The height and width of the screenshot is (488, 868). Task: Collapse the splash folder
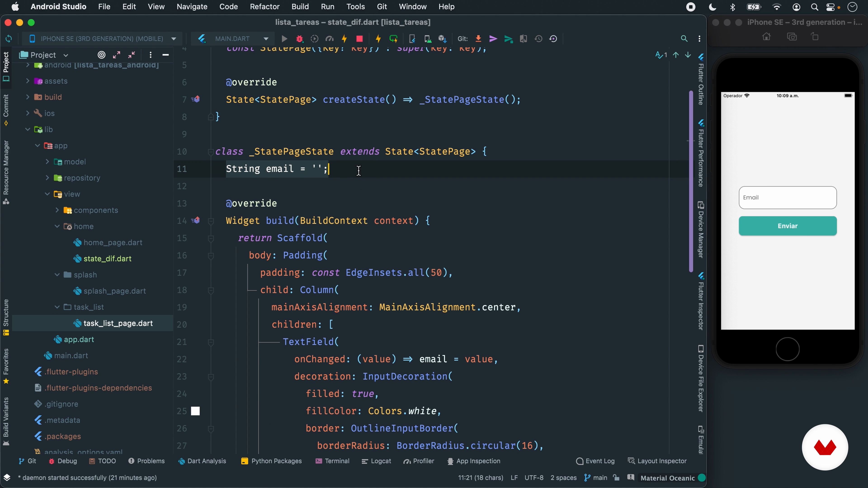click(57, 275)
